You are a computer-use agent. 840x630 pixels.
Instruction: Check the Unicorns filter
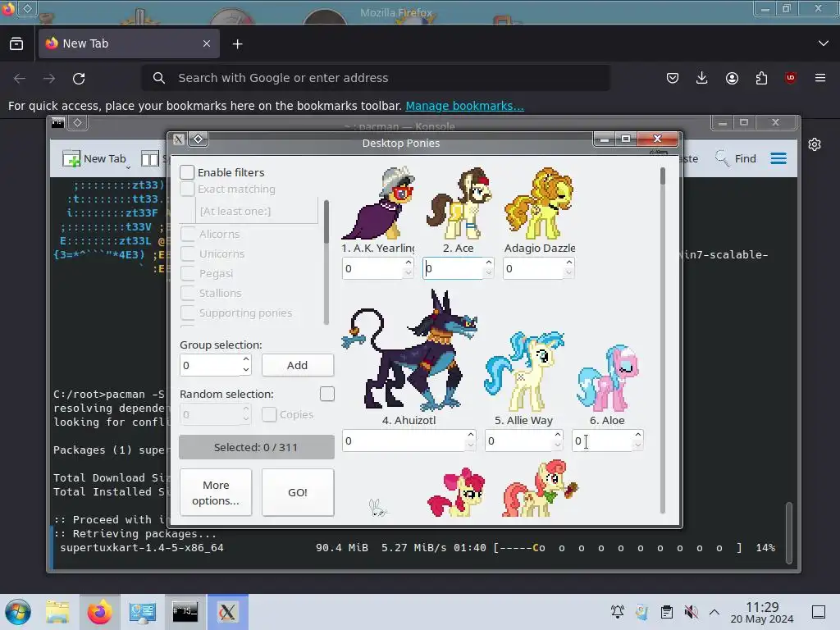[x=188, y=253]
